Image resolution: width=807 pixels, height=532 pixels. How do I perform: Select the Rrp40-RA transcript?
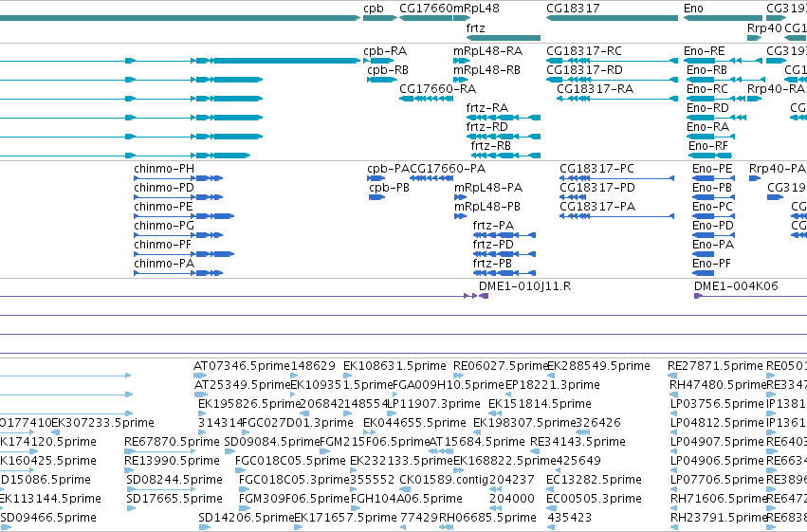754,99
